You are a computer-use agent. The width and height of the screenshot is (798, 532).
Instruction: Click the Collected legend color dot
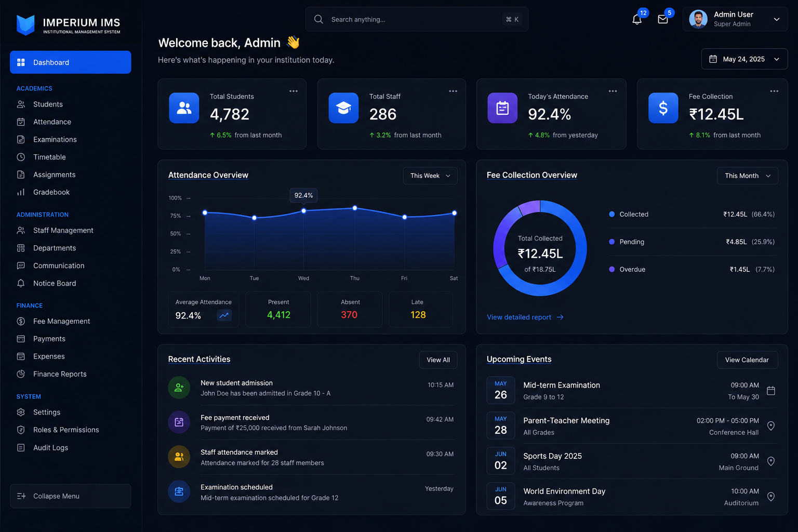[x=612, y=214]
